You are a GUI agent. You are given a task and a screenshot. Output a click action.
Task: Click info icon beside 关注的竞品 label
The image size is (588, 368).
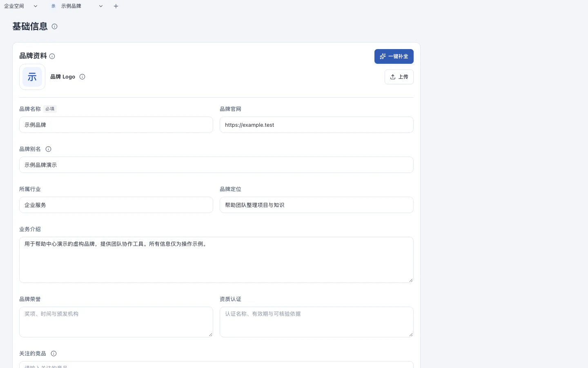[x=53, y=354]
